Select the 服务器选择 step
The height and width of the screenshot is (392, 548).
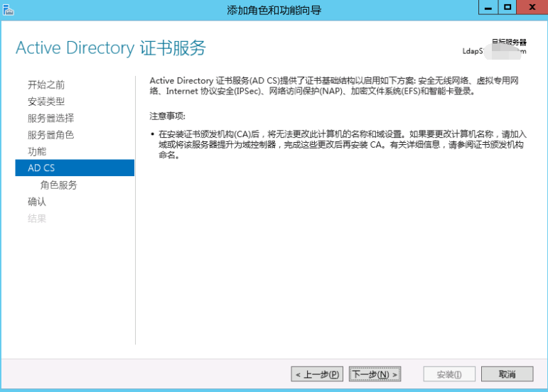pos(50,118)
